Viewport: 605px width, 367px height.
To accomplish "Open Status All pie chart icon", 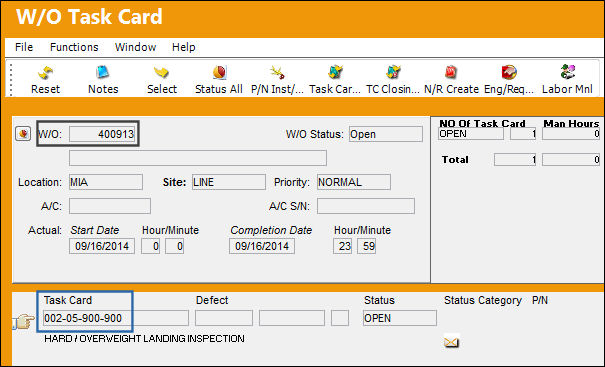I will point(219,72).
